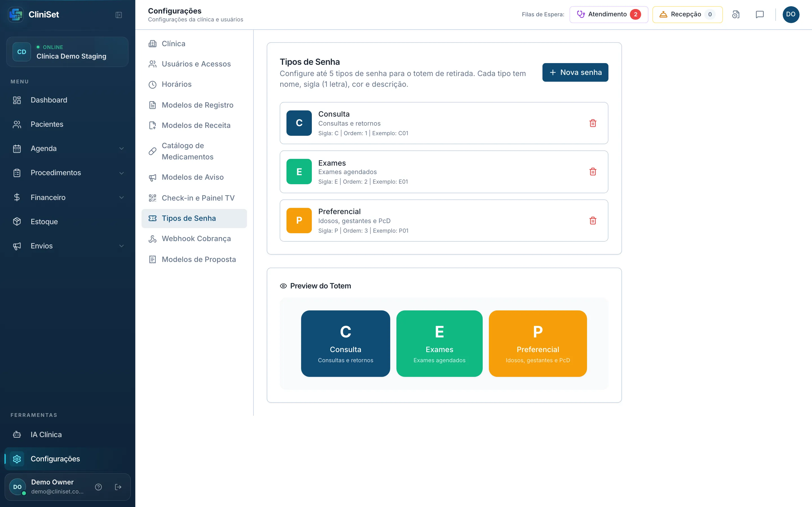Screen dimensions: 812x507
Task: Delete the Consulta senha type
Action: pos(593,123)
